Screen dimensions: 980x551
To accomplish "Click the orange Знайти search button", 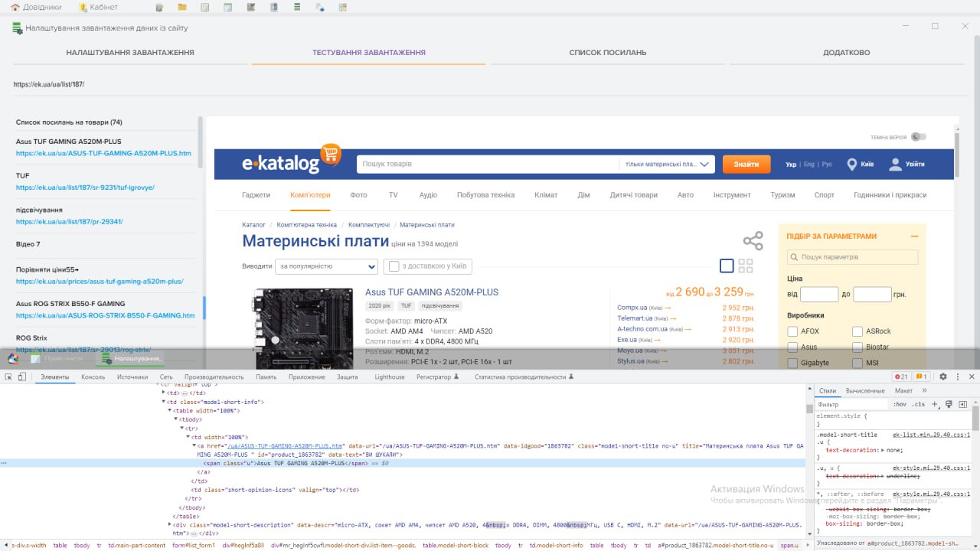I will point(746,165).
